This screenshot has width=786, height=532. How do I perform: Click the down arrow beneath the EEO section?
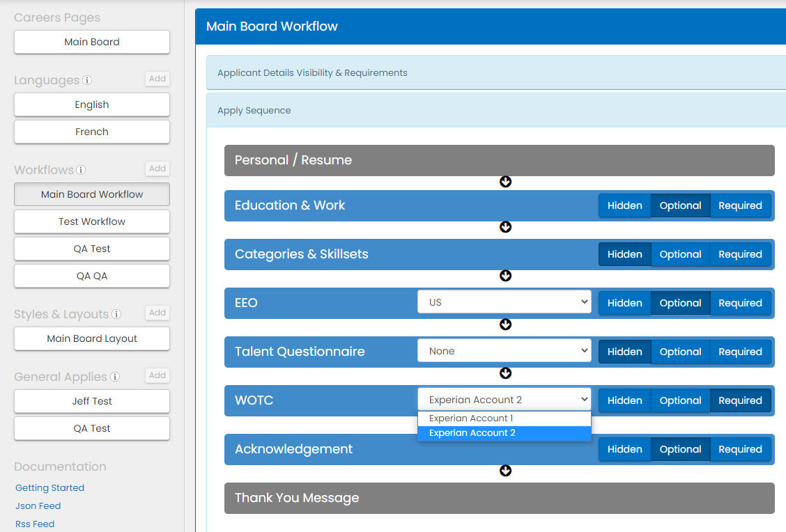coord(505,324)
